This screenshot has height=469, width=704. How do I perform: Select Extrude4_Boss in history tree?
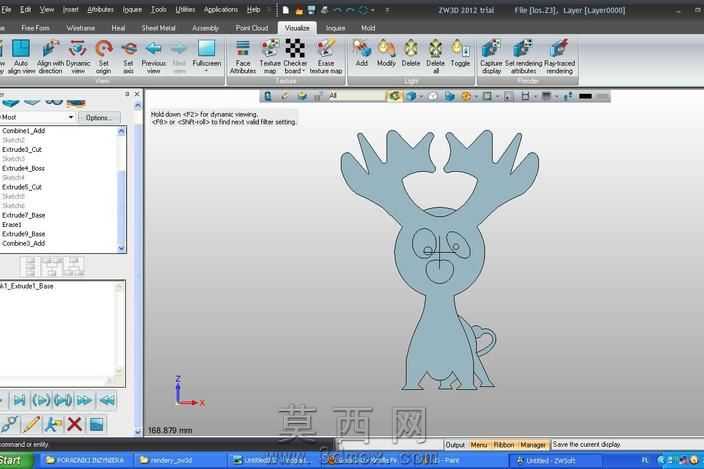pyautogui.click(x=23, y=168)
